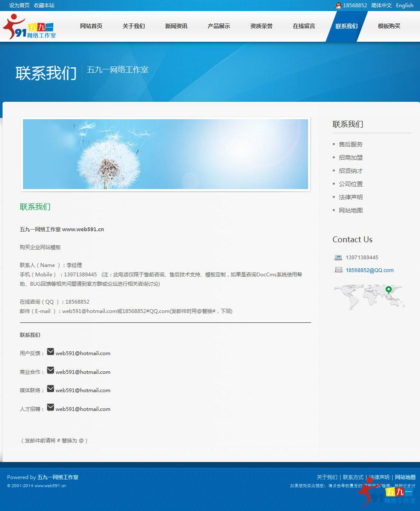Image resolution: width=420 pixels, height=511 pixels.
Task: Click the envelope icon next to 用户反馈 email
Action: click(x=51, y=351)
